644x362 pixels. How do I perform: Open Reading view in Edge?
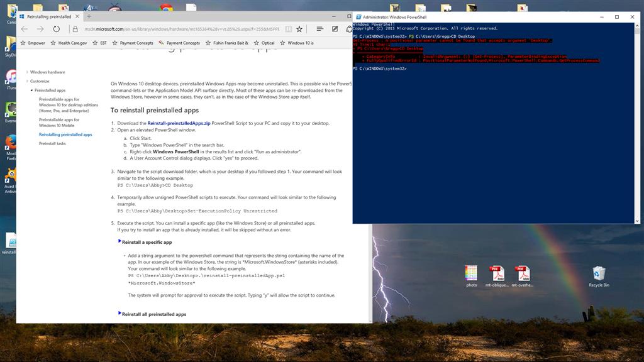pos(288,29)
